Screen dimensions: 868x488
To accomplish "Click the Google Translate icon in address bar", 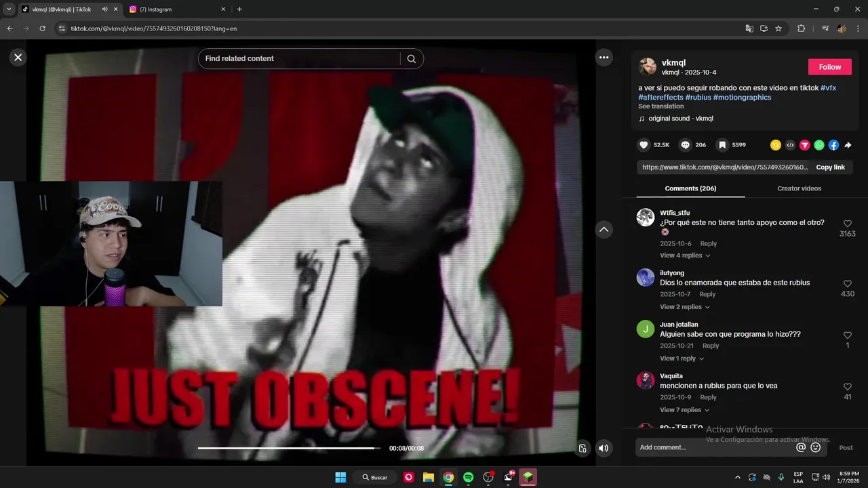I will tap(749, 28).
